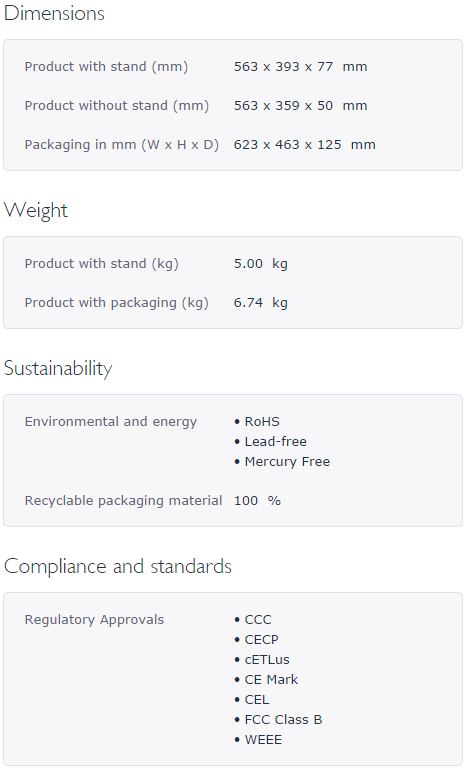This screenshot has width=471, height=773.
Task: Click the cETLus approval entry
Action: (262, 660)
